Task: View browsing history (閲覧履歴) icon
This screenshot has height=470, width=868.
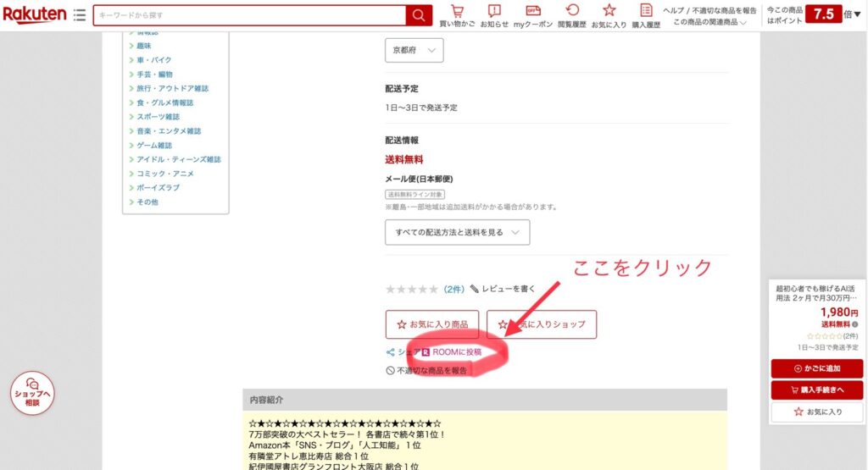Action: coord(572,15)
